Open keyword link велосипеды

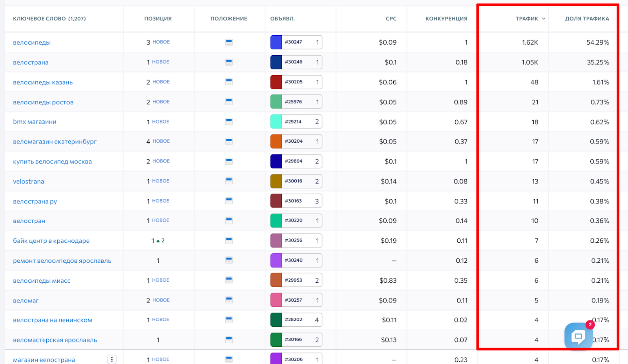[32, 42]
